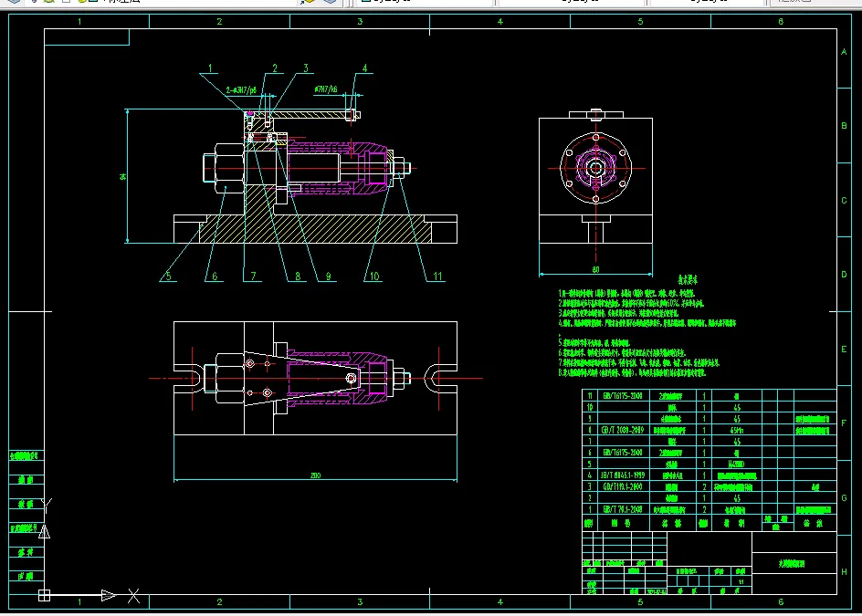Click the ø7H7/k6 fit dimension text

point(326,89)
